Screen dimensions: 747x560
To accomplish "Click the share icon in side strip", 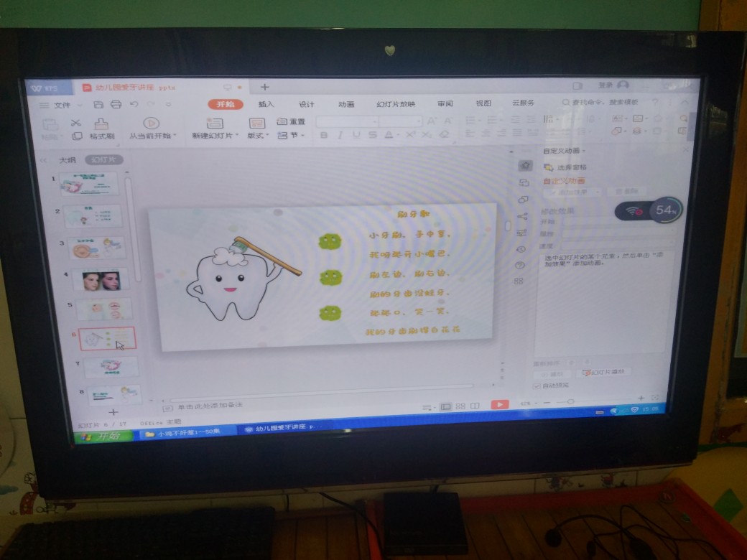I will (x=522, y=216).
